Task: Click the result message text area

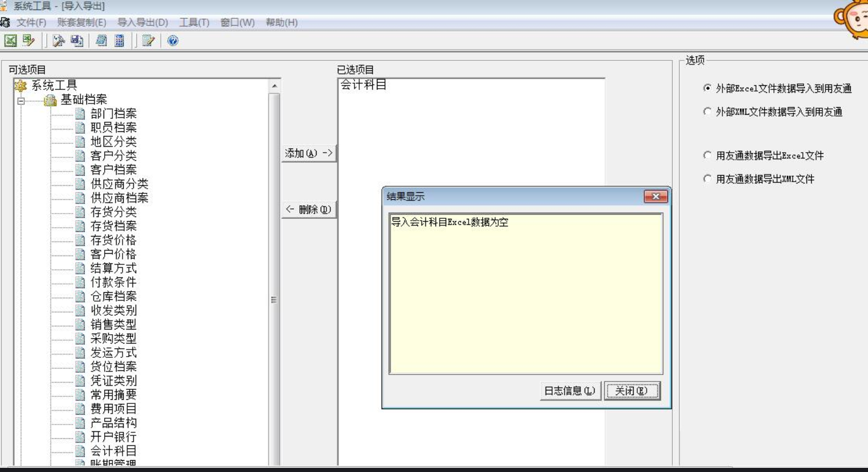Action: pyautogui.click(x=525, y=294)
